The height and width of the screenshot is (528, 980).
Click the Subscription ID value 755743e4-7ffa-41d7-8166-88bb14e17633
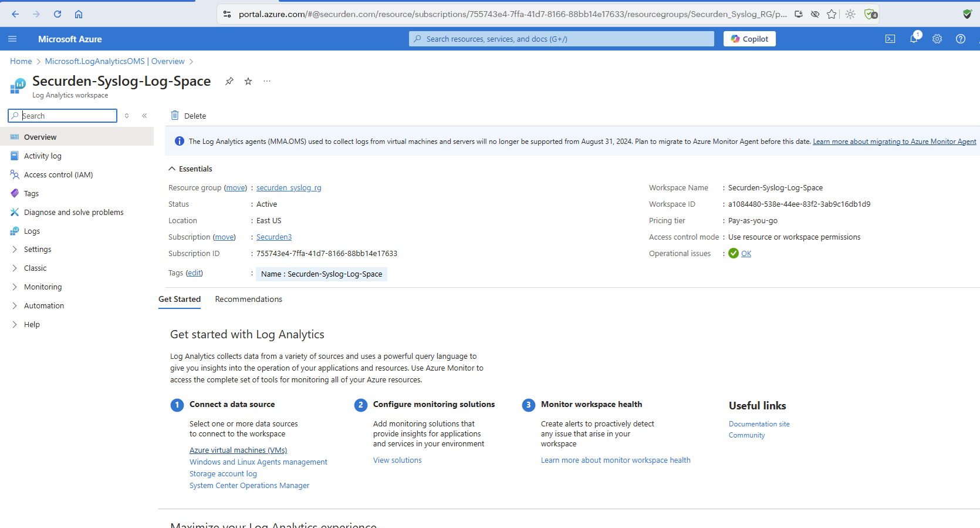[x=327, y=254]
